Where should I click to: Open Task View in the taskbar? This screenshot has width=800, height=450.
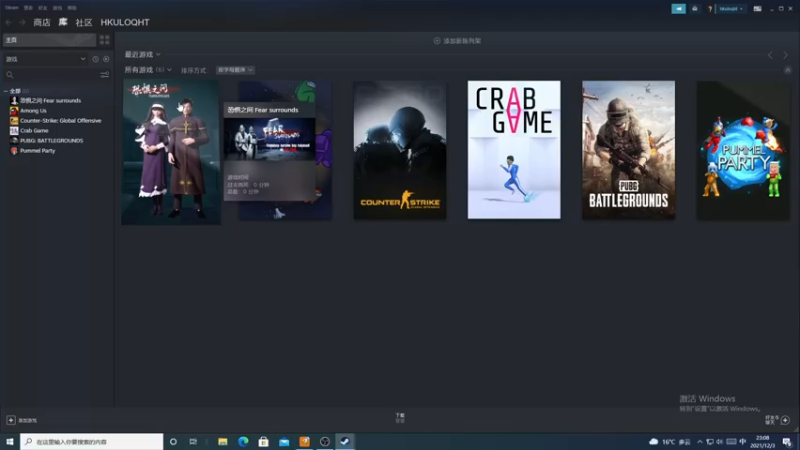(193, 442)
